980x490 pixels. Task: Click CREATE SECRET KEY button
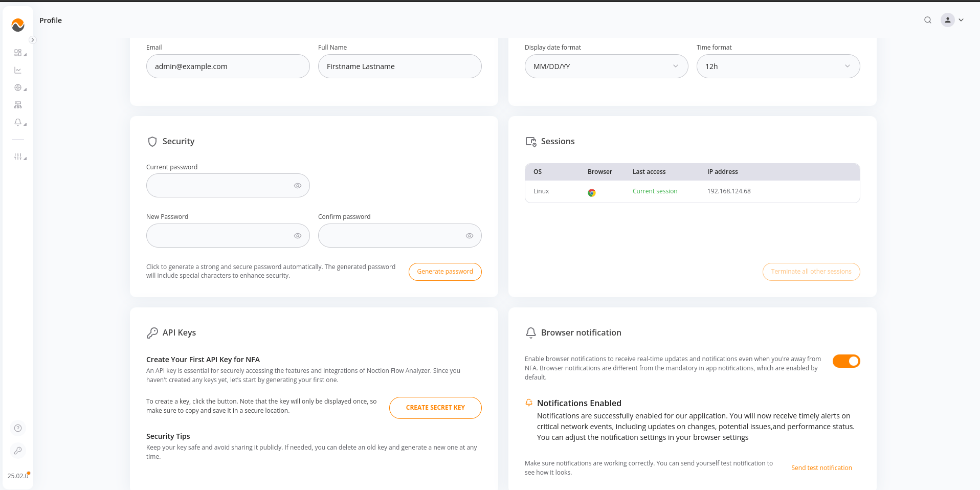(435, 408)
